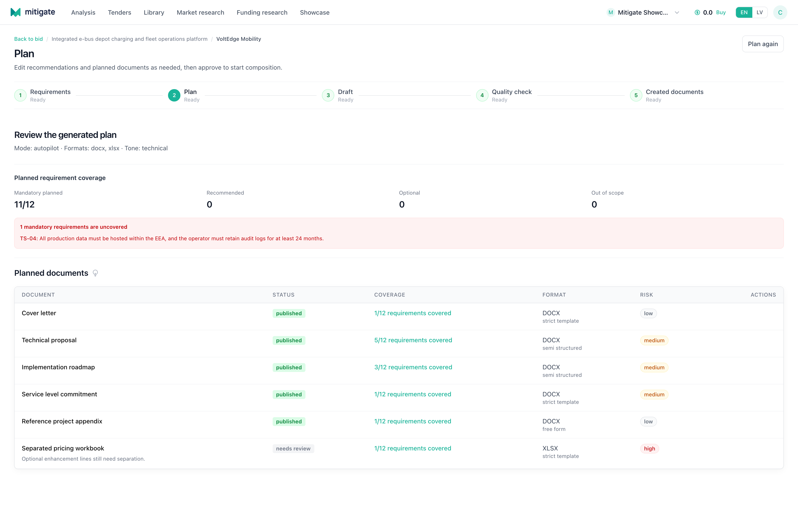Switch language to LV
Image resolution: width=798 pixels, height=532 pixels.
coord(760,13)
